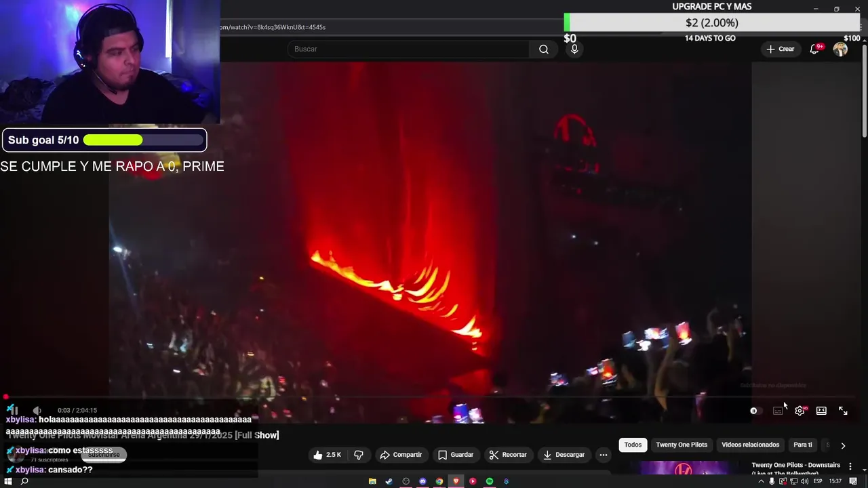868x488 pixels.
Task: Toggle the autoplay switch in the player
Action: pyautogui.click(x=755, y=411)
